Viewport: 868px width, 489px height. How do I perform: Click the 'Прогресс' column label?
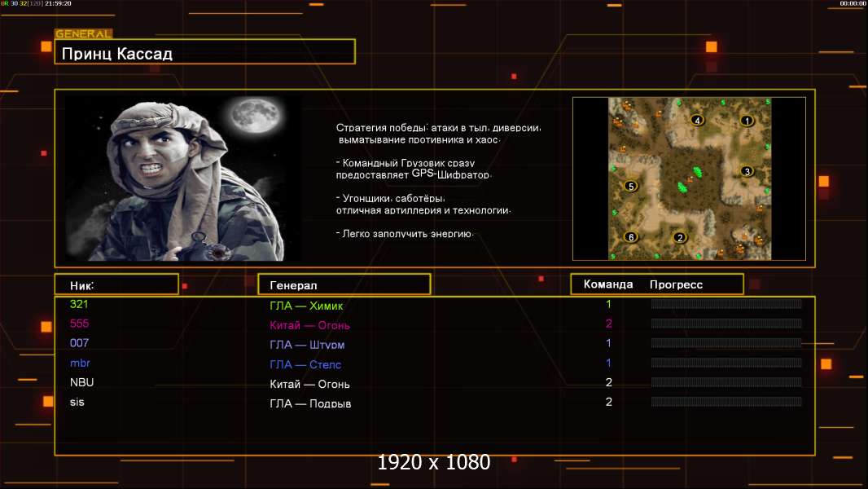coord(676,284)
